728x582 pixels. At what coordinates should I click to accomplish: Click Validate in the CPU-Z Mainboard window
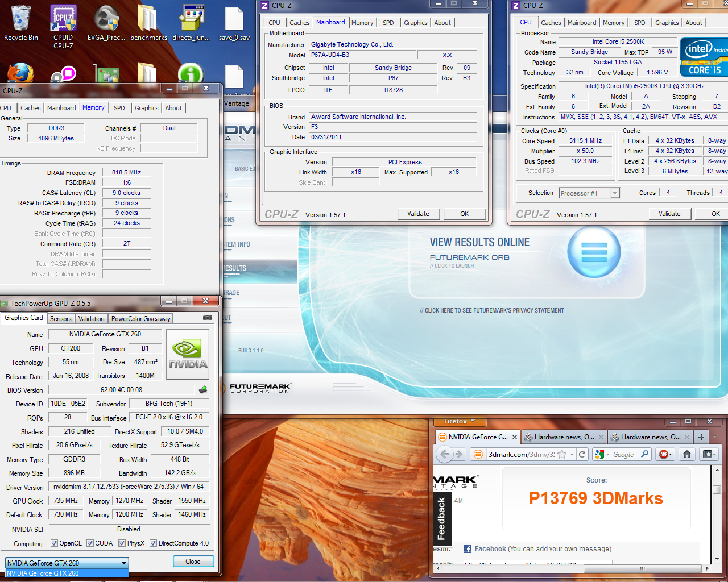coord(418,214)
